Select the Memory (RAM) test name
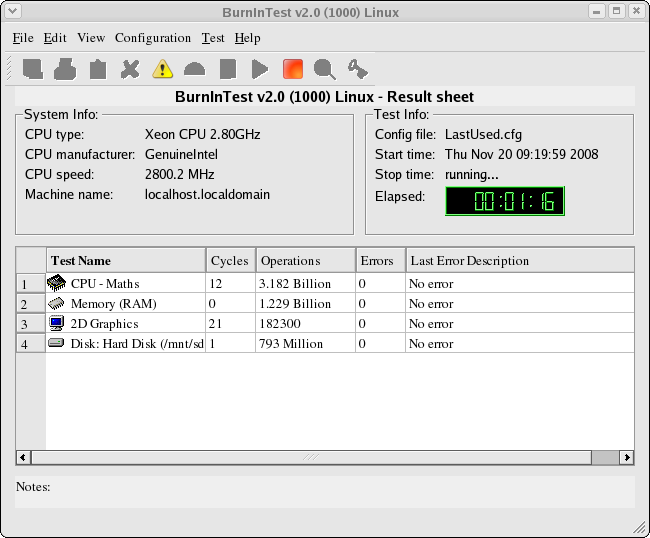 pyautogui.click(x=114, y=304)
